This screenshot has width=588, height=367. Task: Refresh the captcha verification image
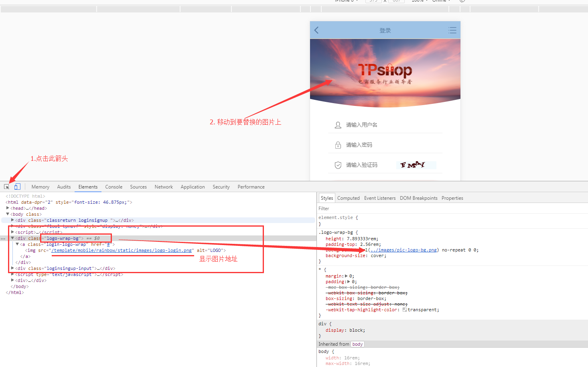[x=416, y=165]
